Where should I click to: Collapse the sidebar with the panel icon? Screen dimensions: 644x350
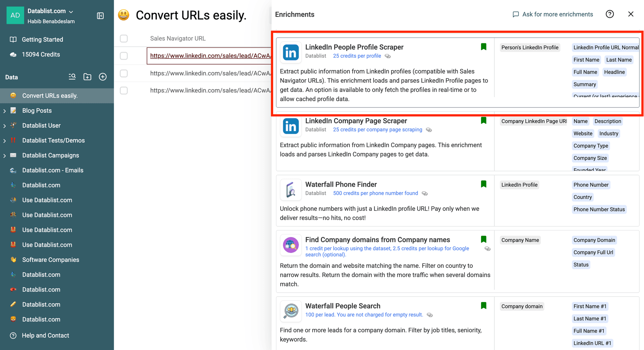[x=100, y=15]
